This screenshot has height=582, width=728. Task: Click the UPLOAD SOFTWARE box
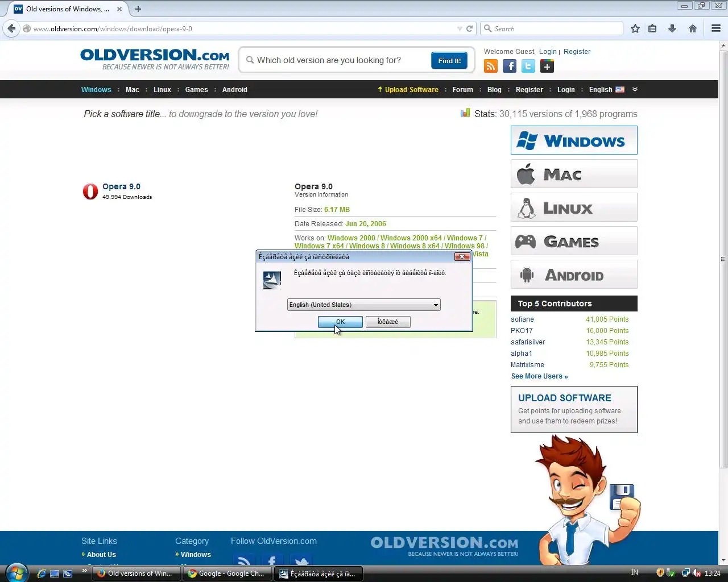click(x=574, y=409)
